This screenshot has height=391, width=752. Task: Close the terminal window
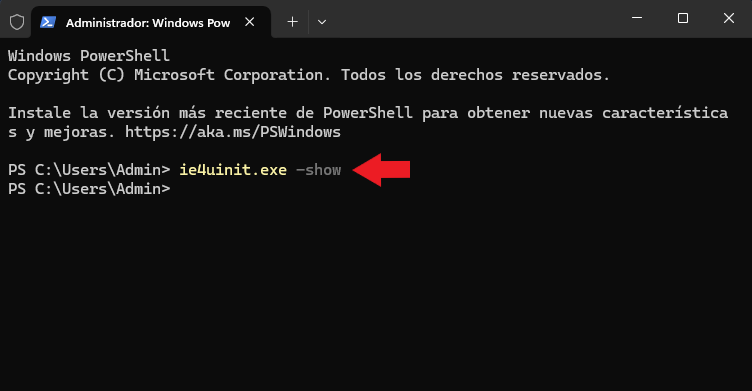pyautogui.click(x=728, y=18)
